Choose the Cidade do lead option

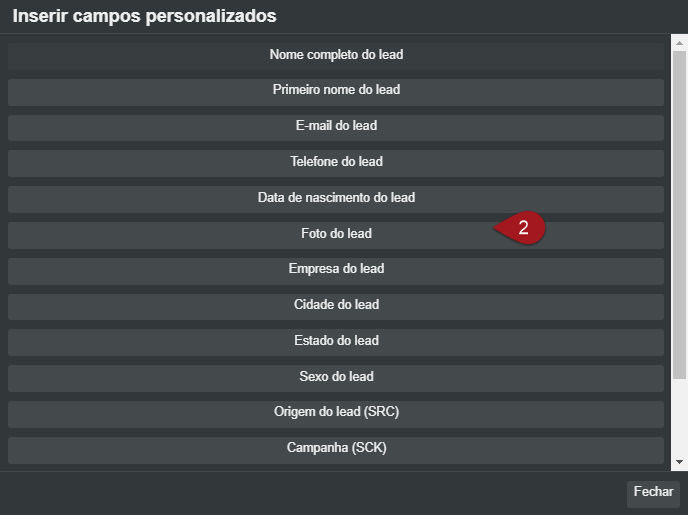tap(336, 305)
